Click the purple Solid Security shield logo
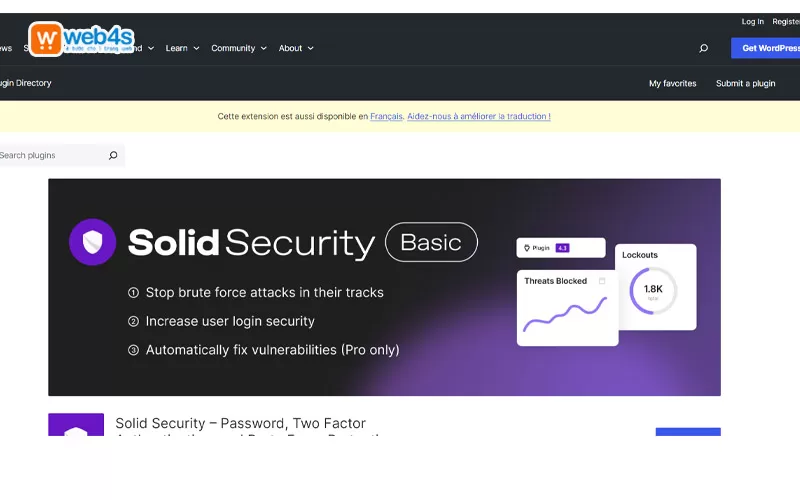 click(92, 242)
